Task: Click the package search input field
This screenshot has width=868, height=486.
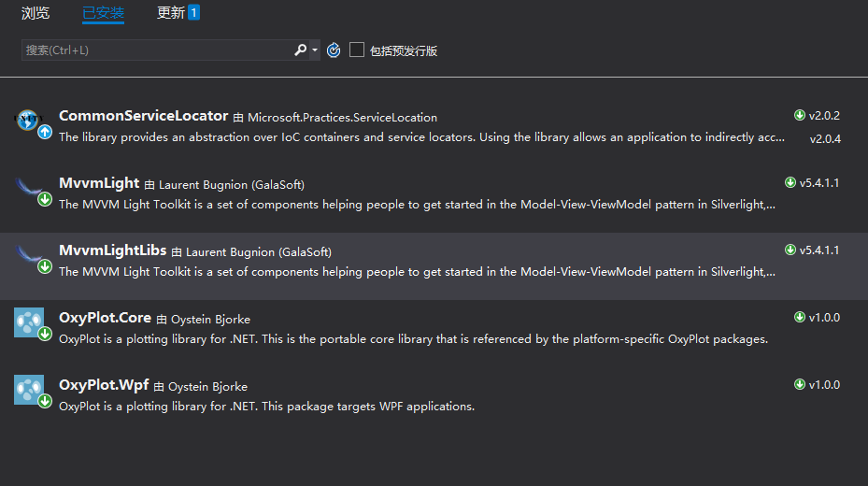Action: pos(154,50)
